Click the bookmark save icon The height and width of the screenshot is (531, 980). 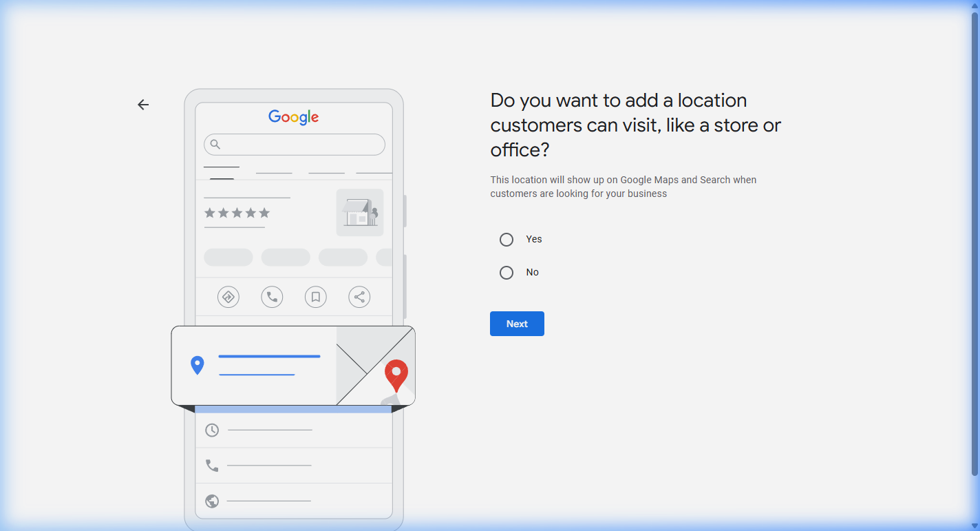pyautogui.click(x=315, y=296)
